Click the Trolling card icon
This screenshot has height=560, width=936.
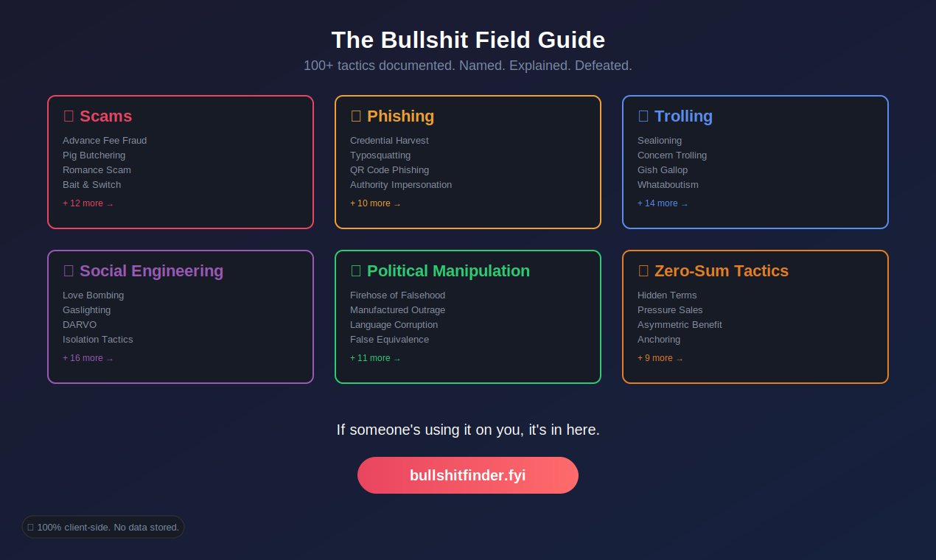tap(644, 116)
